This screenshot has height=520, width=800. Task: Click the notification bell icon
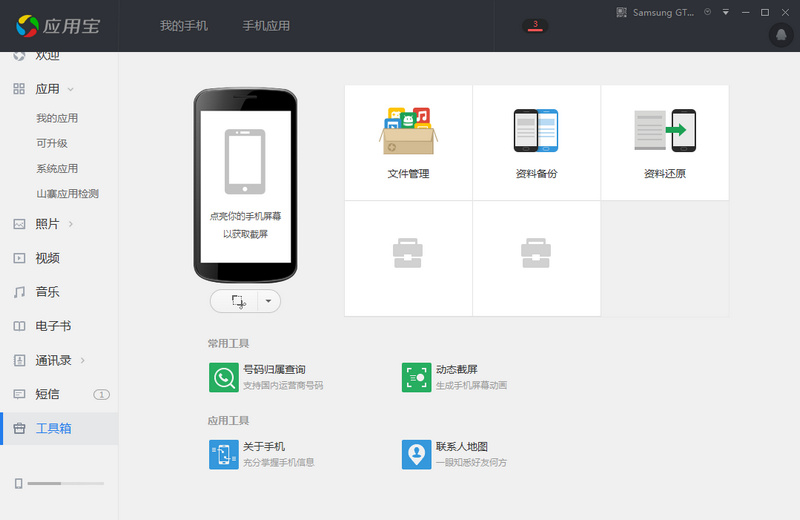[x=781, y=35]
